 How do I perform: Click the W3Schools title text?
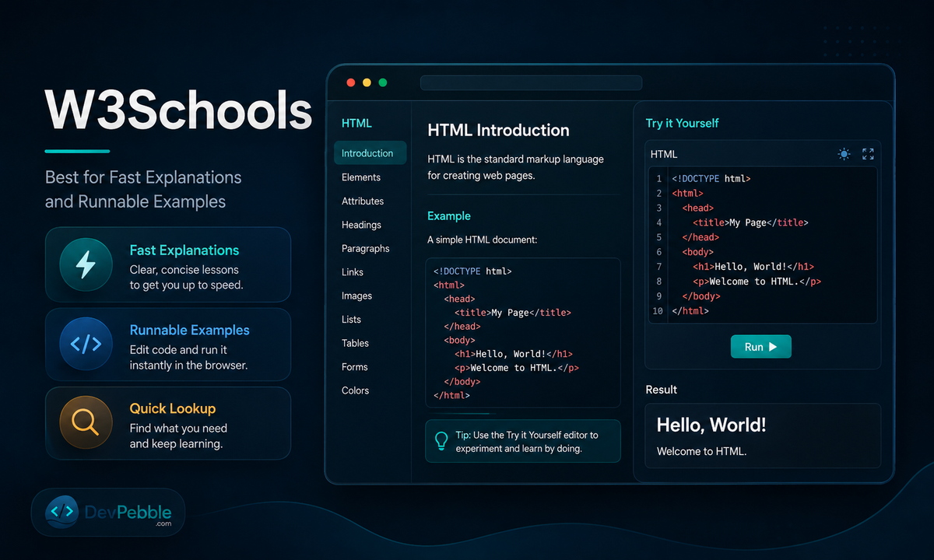click(179, 110)
